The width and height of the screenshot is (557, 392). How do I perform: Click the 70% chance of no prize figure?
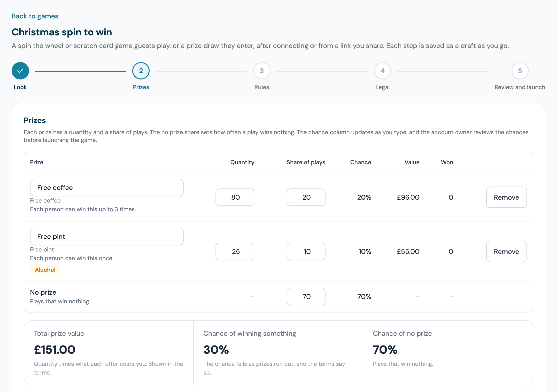pyautogui.click(x=385, y=350)
